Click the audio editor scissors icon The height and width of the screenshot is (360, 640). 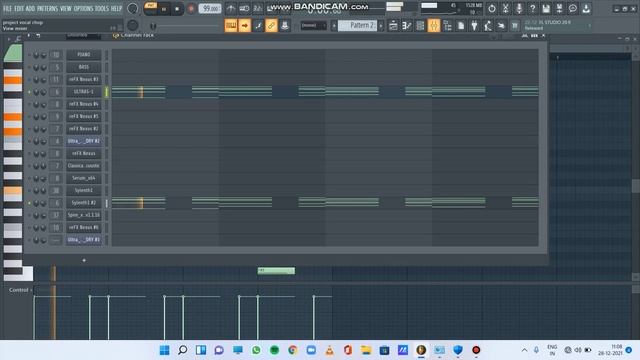[505, 9]
